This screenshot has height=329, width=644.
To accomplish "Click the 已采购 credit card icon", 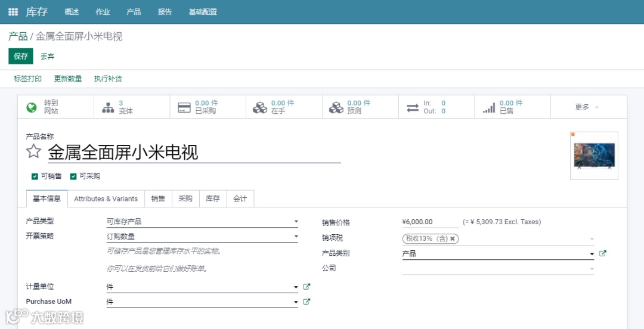I will [x=184, y=108].
